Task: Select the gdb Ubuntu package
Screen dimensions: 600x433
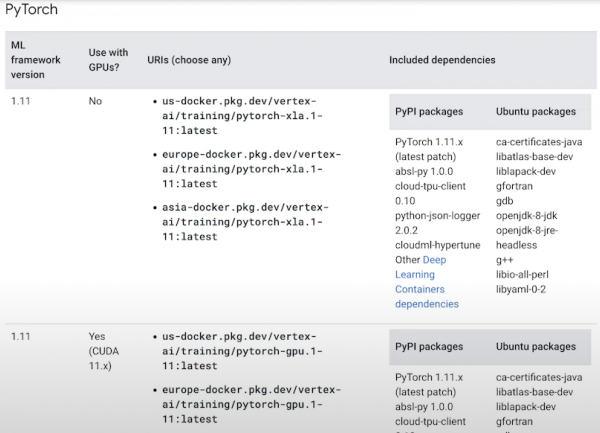Action: pyautogui.click(x=505, y=201)
